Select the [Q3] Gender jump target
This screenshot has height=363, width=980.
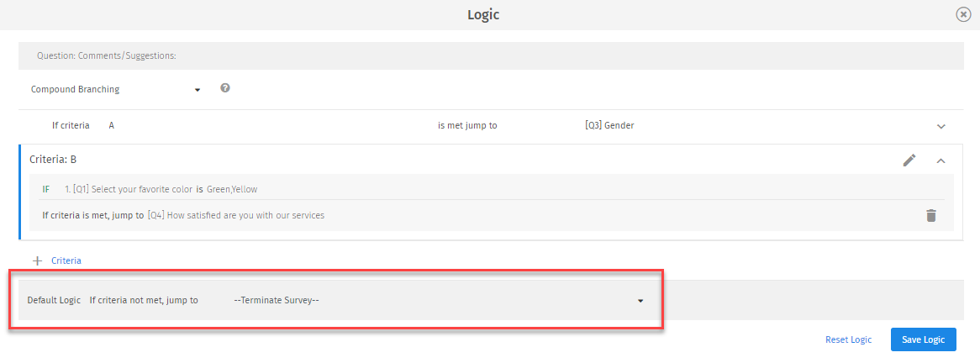(609, 125)
